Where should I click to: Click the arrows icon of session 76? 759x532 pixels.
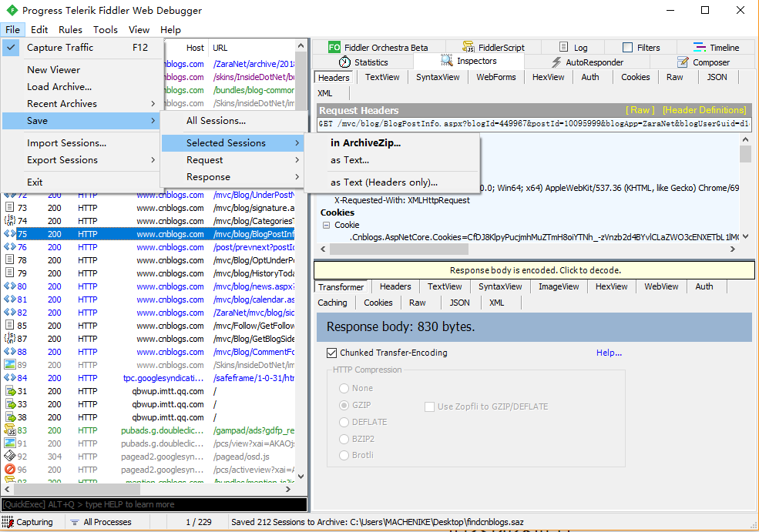[x=10, y=246]
